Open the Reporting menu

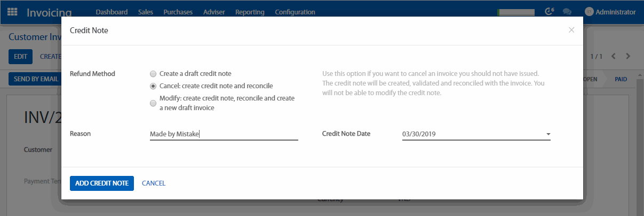[x=249, y=12]
